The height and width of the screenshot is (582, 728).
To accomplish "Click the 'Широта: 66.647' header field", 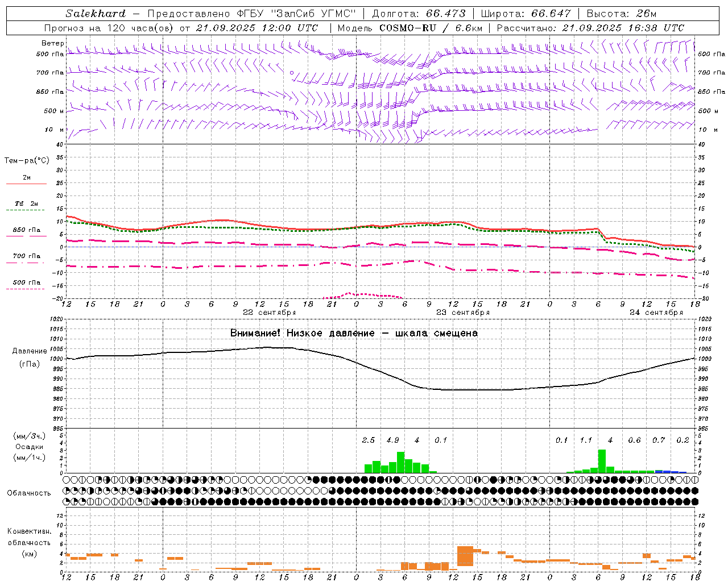I will point(526,14).
